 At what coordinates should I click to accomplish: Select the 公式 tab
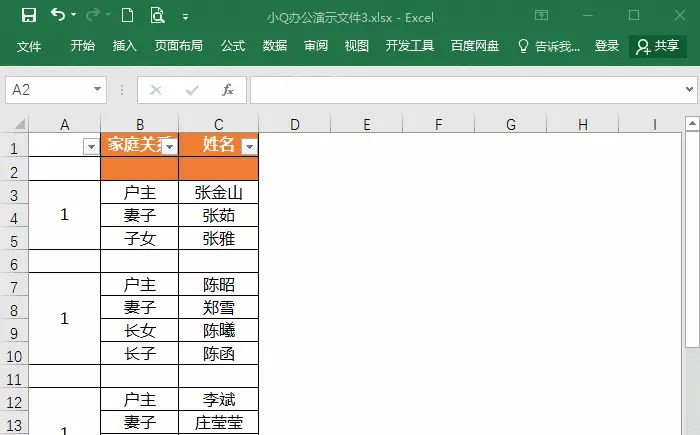click(233, 46)
